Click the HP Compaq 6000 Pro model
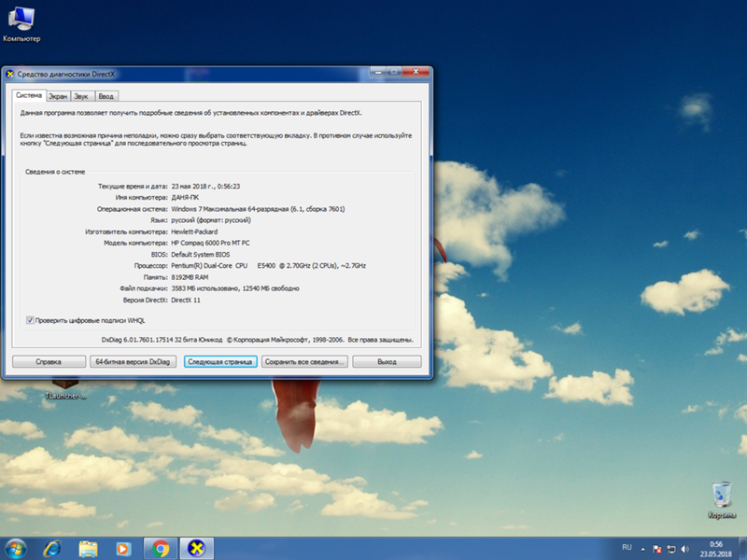 coord(210,243)
